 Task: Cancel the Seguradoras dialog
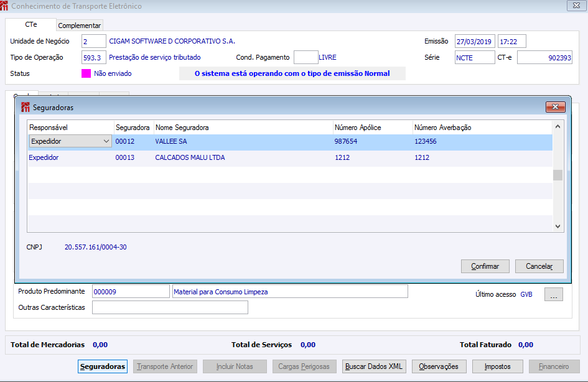click(x=539, y=266)
